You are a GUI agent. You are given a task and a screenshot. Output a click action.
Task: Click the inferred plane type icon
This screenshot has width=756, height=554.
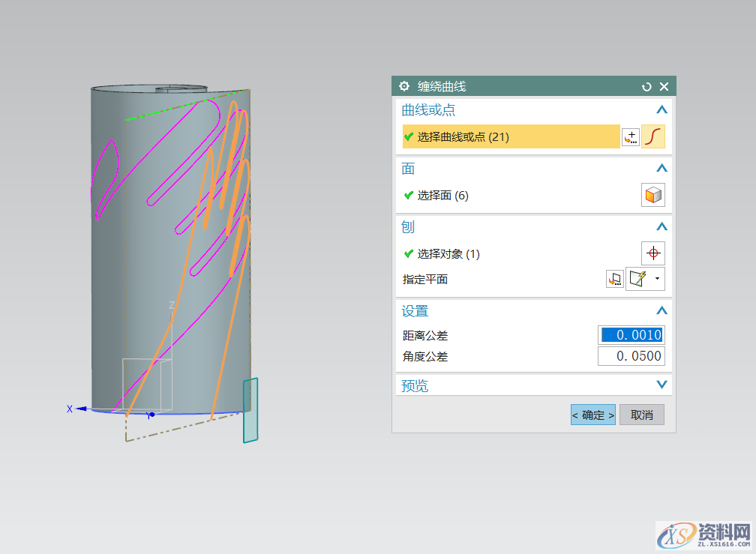click(639, 279)
